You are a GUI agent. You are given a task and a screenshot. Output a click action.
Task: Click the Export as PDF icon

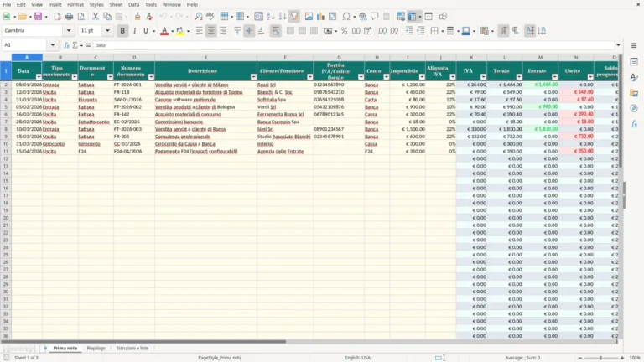(57, 17)
